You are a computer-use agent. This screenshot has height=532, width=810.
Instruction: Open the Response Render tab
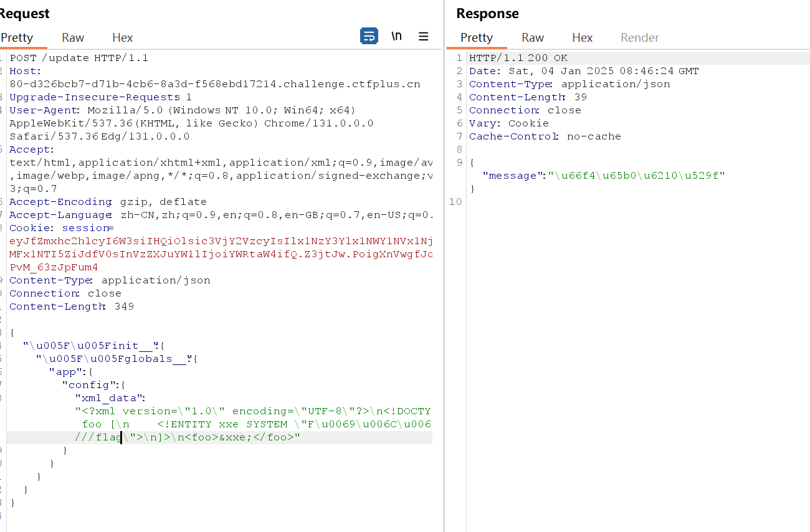point(640,37)
